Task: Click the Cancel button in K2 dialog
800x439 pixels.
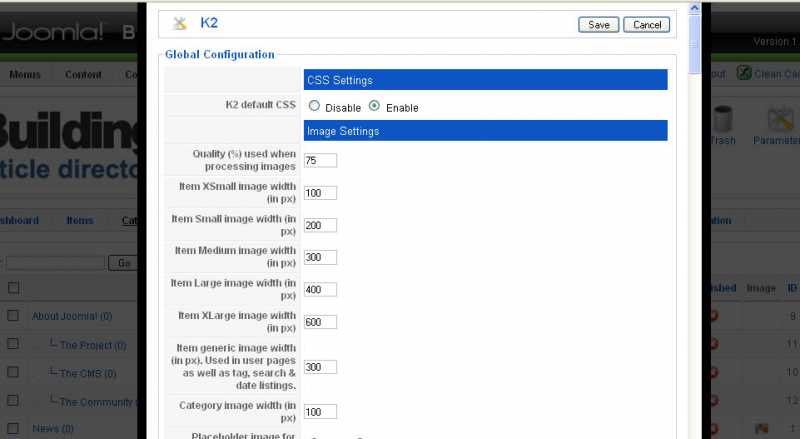Action: [x=646, y=25]
